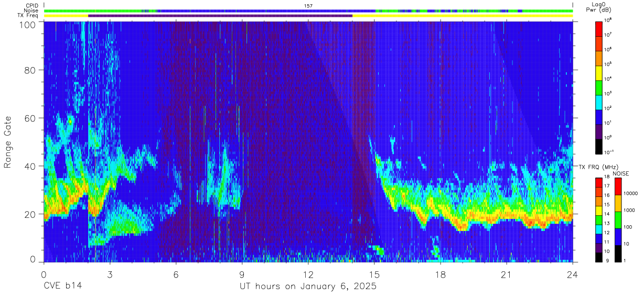
Task: Click the 14 tick on TX FRQ colorbar
Action: click(x=607, y=214)
